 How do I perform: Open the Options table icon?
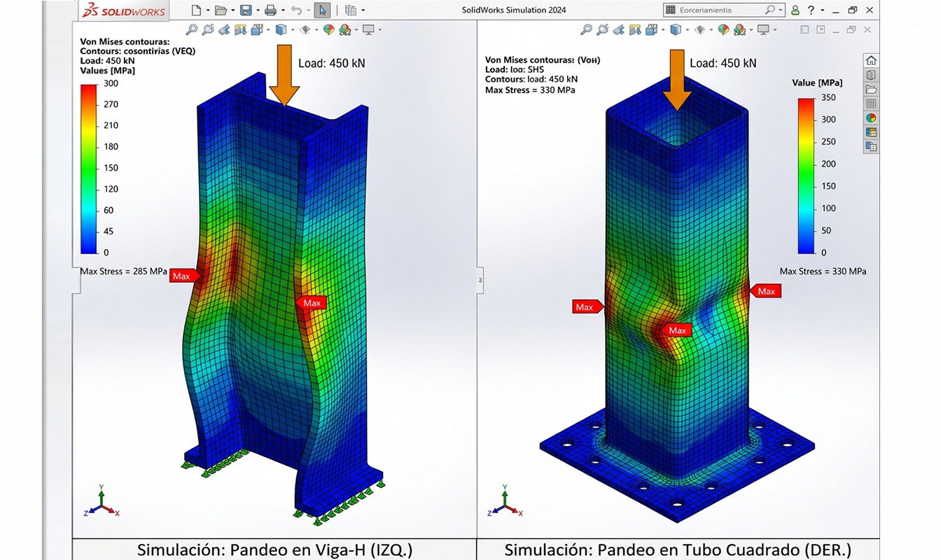[x=351, y=10]
